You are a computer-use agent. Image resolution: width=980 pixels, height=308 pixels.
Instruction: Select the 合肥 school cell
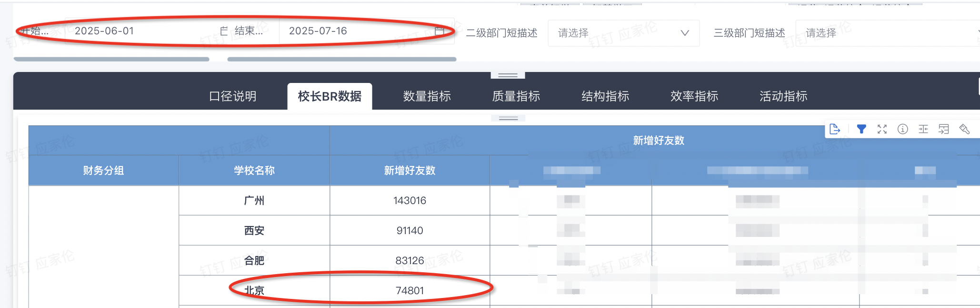click(x=254, y=261)
